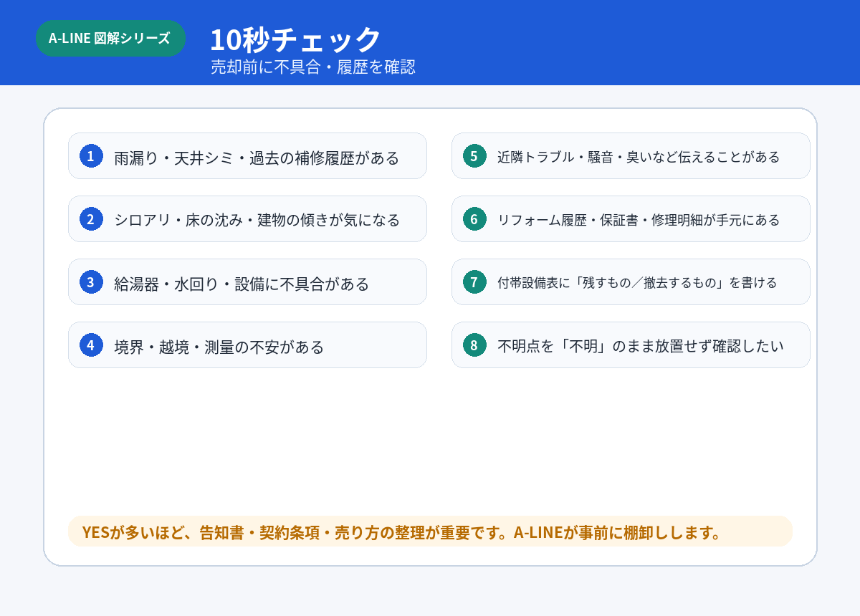Screen dimensions: 860x616
Task: Click the subtitle 売却前に不具合・履歴を確認
Action: (313, 67)
